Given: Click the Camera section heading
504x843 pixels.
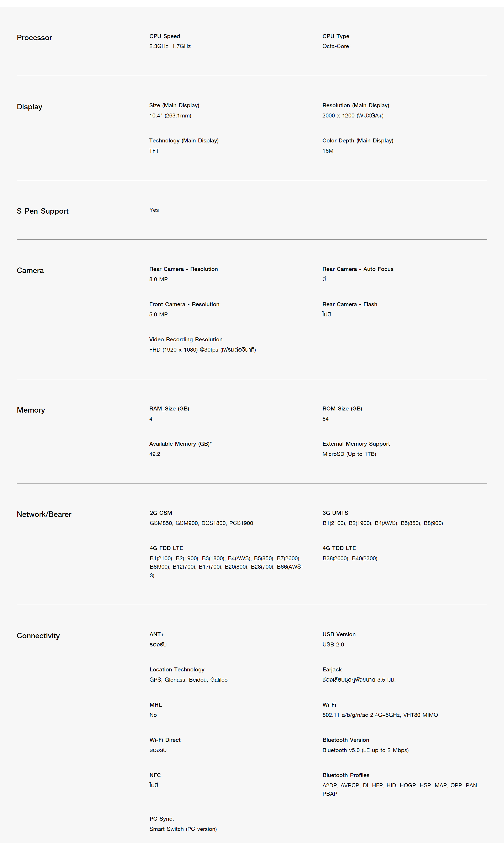Looking at the screenshot, I should pyautogui.click(x=30, y=271).
